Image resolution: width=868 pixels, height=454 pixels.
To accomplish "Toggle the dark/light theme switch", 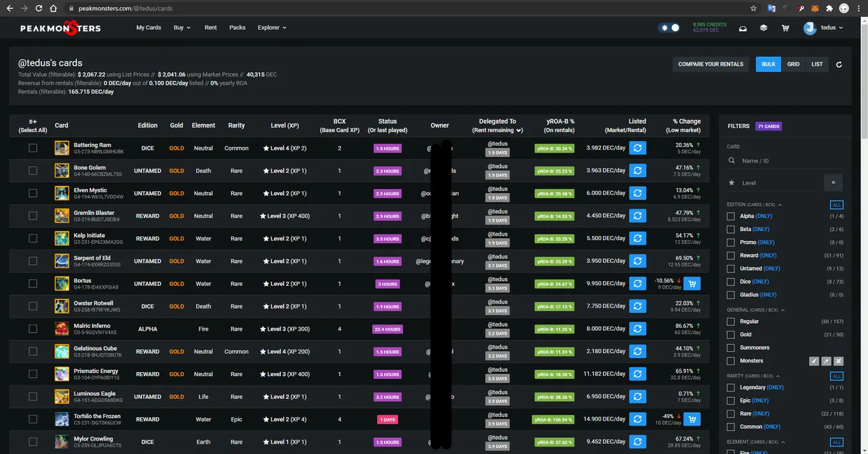I will pos(669,28).
